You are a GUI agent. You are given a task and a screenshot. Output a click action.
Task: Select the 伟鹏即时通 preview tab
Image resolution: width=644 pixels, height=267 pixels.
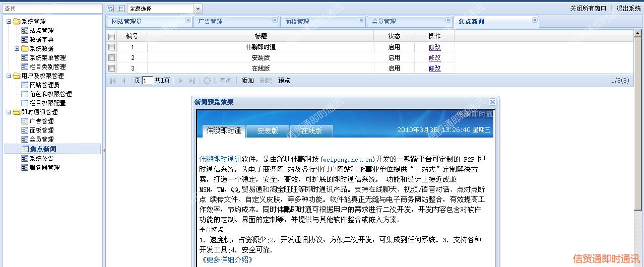[224, 130]
